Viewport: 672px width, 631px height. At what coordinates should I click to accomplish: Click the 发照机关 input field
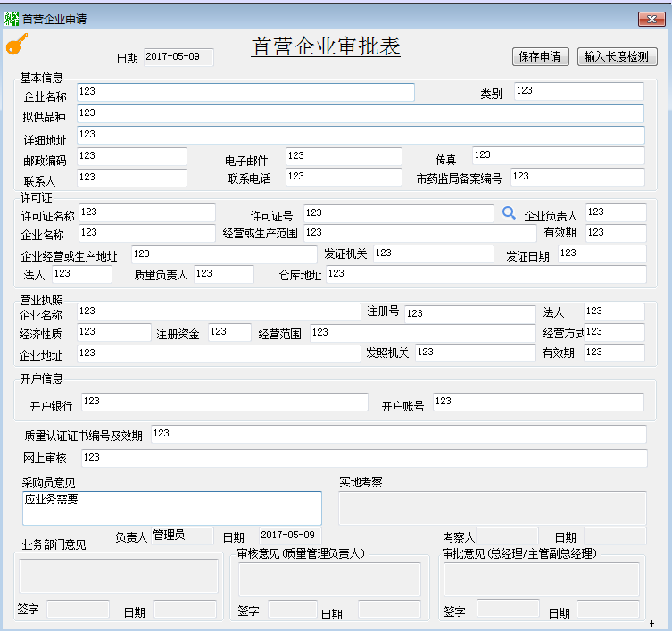[476, 353]
